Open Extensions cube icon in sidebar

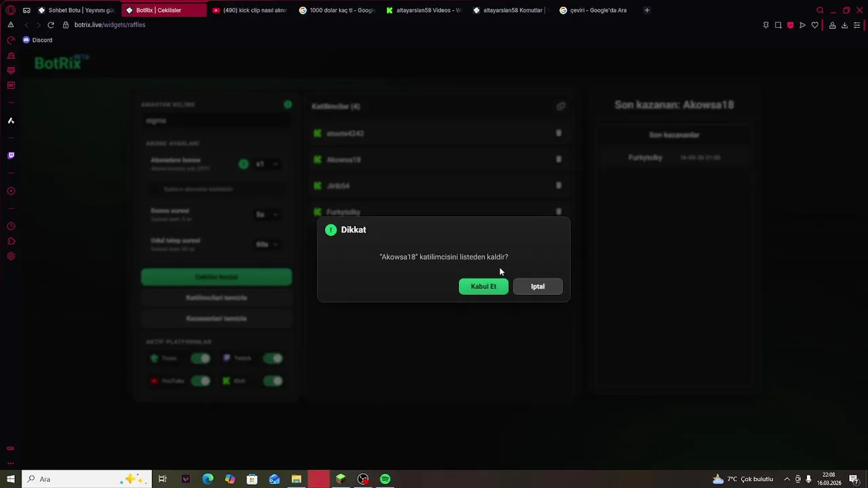click(10, 241)
